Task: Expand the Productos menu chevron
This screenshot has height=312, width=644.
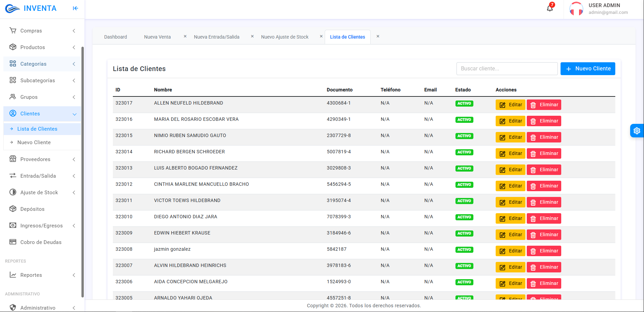Action: point(74,47)
